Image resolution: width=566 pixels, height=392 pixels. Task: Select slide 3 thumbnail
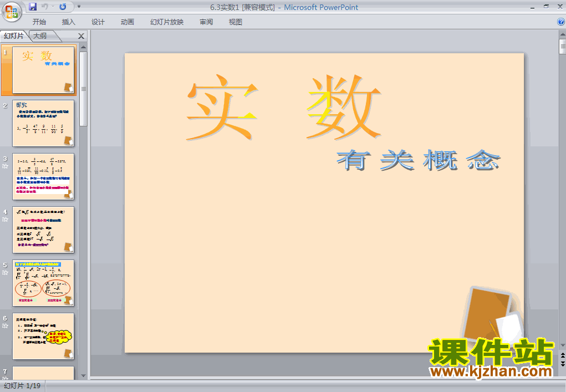(x=43, y=176)
